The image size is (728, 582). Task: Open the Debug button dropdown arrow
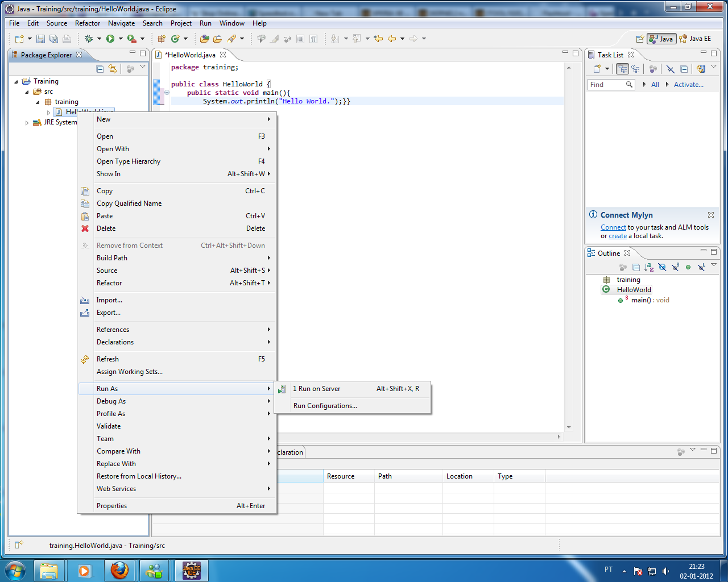coord(99,39)
